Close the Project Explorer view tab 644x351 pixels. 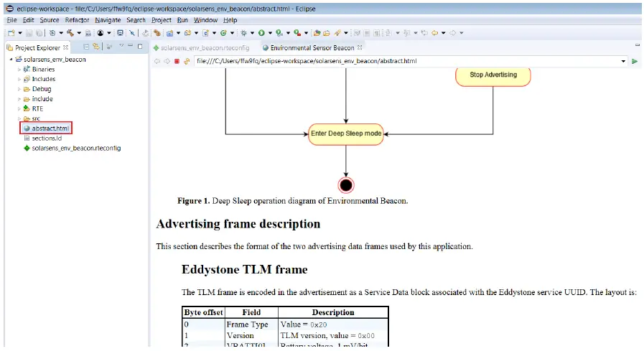(66, 47)
